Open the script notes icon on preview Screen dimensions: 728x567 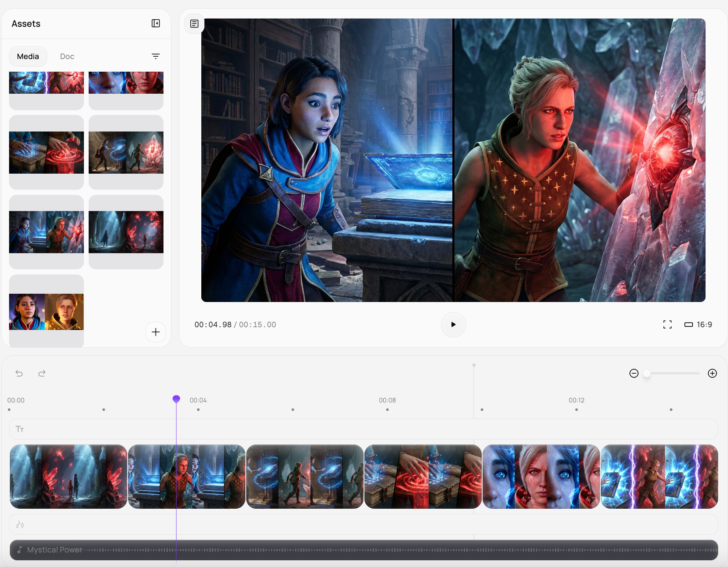click(x=194, y=24)
